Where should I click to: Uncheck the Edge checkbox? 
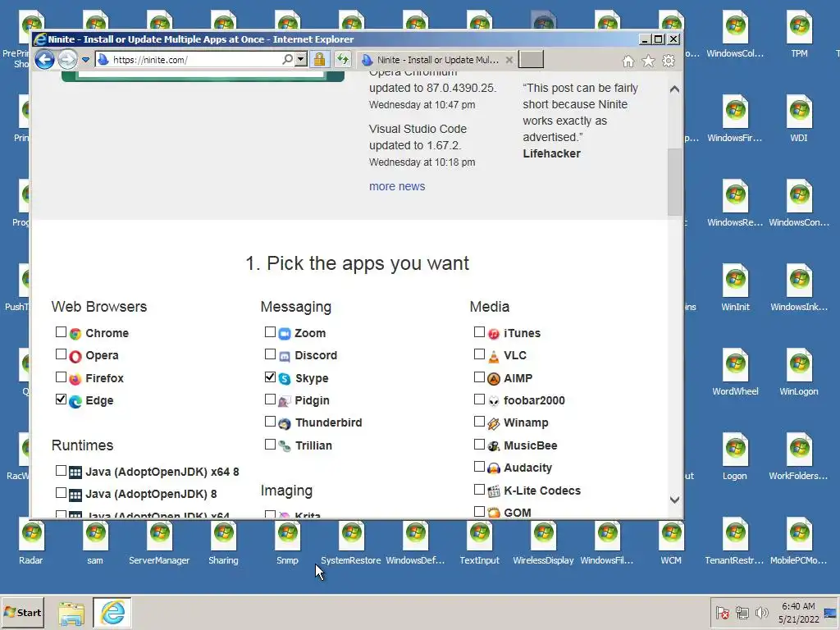click(61, 399)
